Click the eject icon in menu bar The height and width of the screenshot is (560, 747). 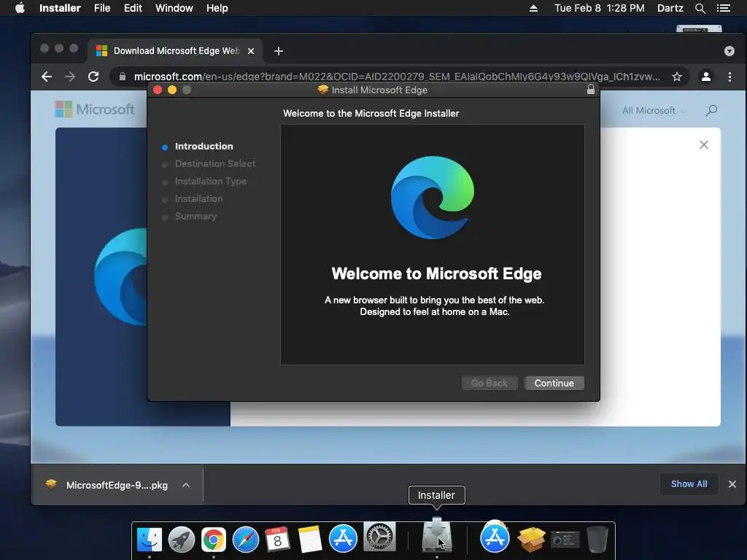[533, 8]
